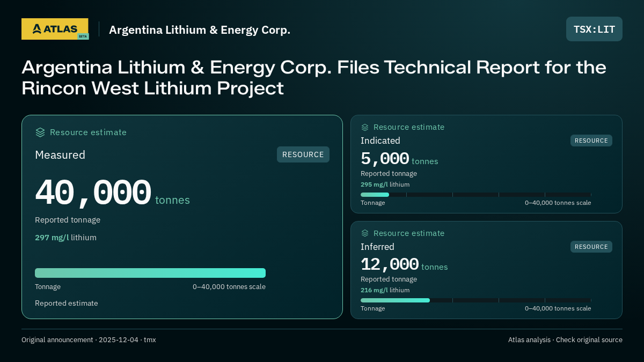Click the Atlas Beta logo
This screenshot has height=362, width=644.
pos(55,29)
